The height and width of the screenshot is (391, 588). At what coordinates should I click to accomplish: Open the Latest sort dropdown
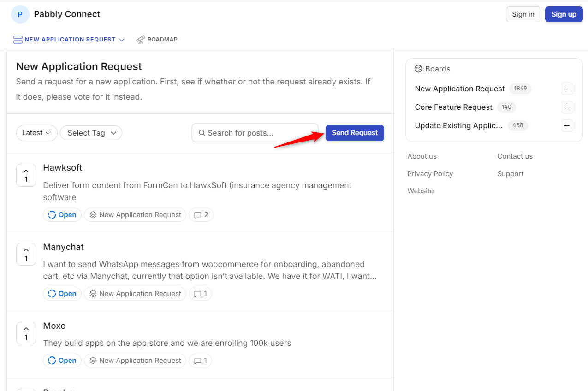37,133
